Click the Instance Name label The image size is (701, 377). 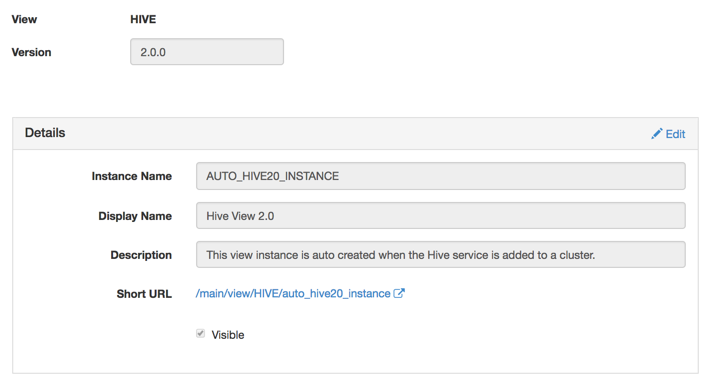tap(132, 176)
